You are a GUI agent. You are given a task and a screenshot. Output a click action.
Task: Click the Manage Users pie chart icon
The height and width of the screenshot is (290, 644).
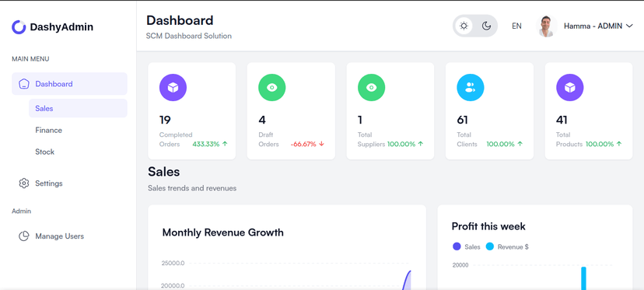(24, 236)
